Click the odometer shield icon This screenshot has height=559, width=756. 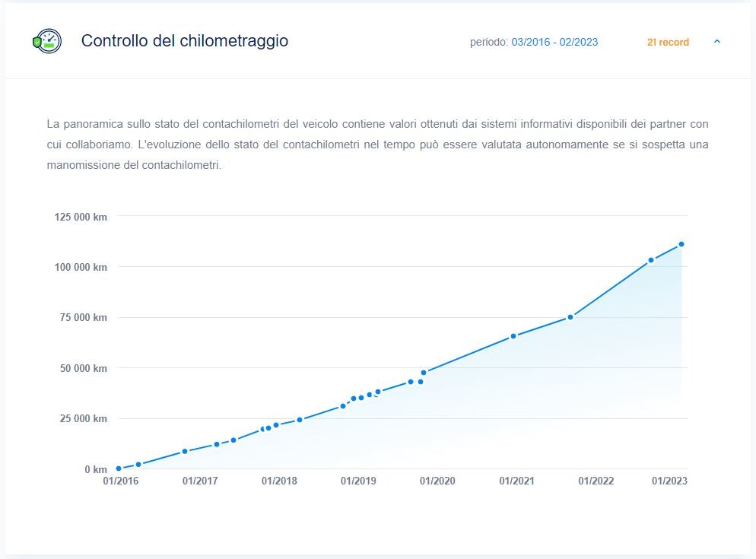point(46,41)
